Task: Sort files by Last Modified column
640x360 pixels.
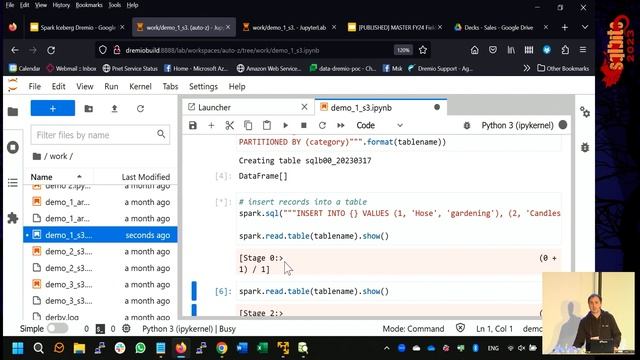Action: 145,177
